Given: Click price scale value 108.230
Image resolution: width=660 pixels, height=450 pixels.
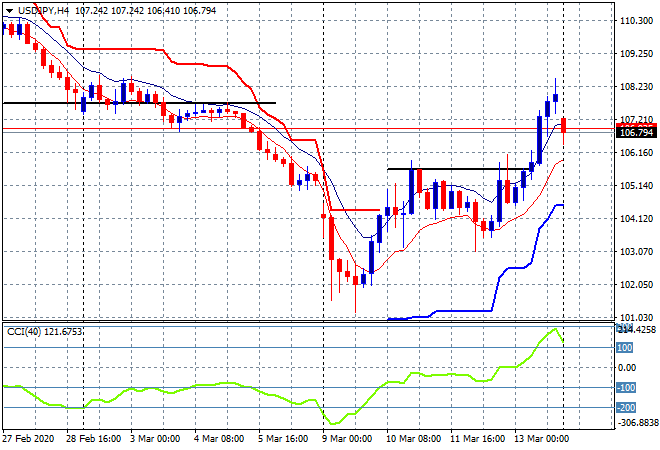Looking at the screenshot, I should pyautogui.click(x=636, y=87).
